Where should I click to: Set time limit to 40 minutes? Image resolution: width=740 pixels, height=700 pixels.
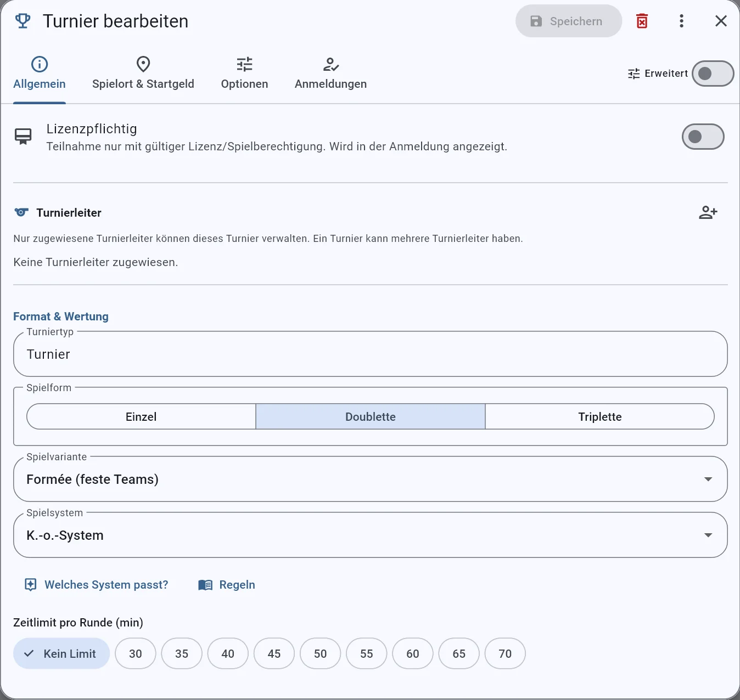tap(228, 653)
